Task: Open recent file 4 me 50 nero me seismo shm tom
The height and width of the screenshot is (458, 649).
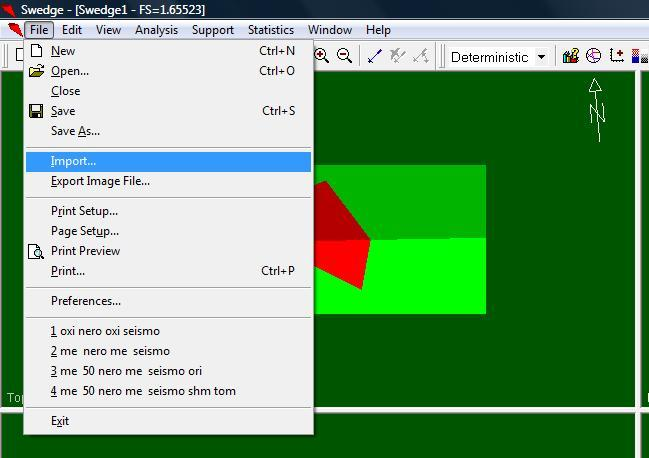Action: coord(168,391)
